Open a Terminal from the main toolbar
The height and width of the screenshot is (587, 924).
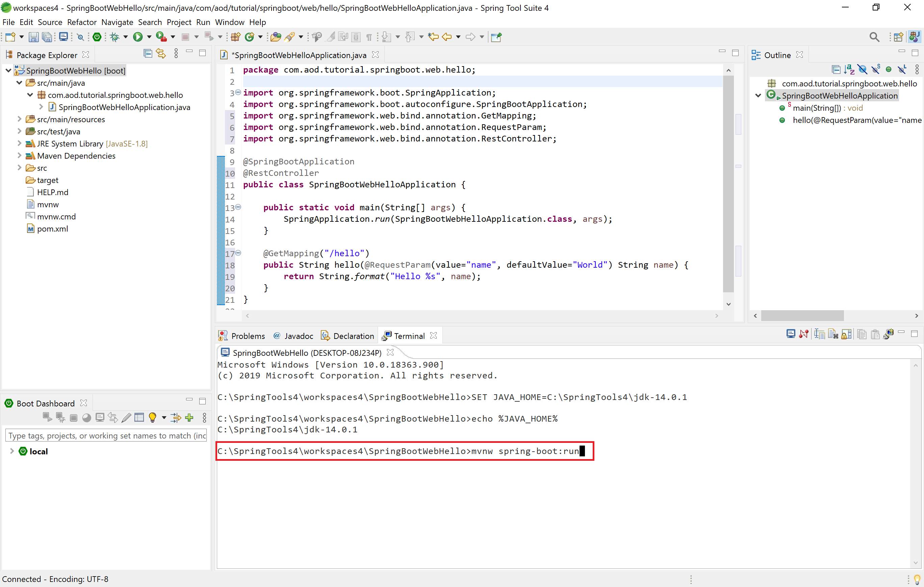point(63,37)
